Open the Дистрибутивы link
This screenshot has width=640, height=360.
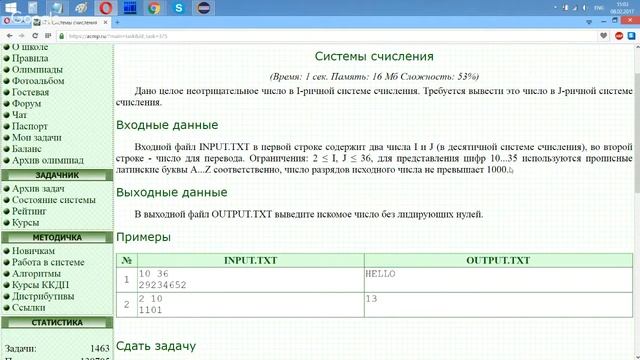(43, 296)
